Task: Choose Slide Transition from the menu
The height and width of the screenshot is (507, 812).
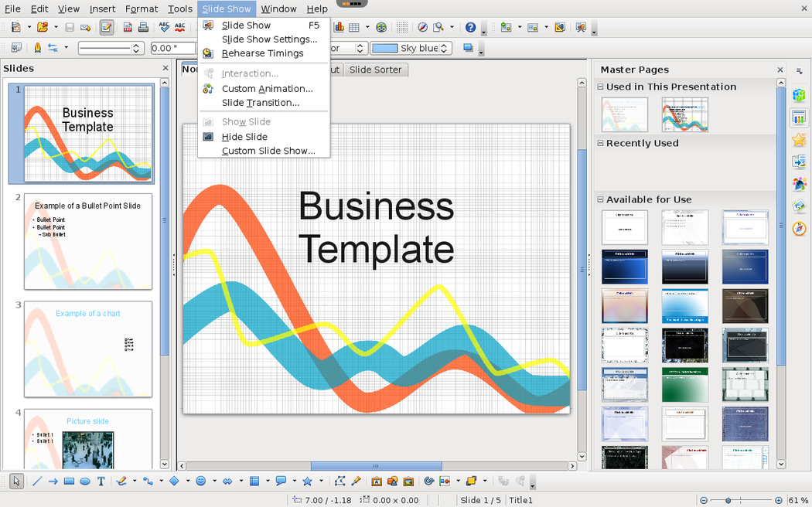Action: (260, 103)
